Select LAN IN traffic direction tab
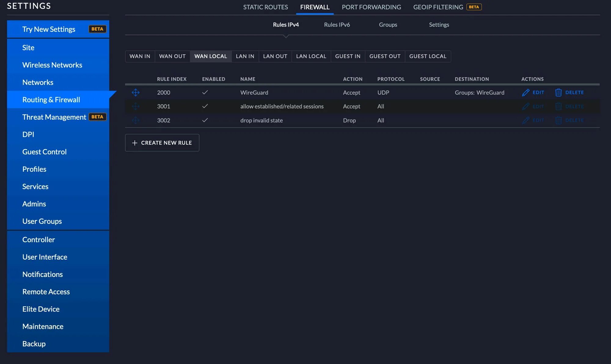The image size is (611, 364). [x=245, y=56]
